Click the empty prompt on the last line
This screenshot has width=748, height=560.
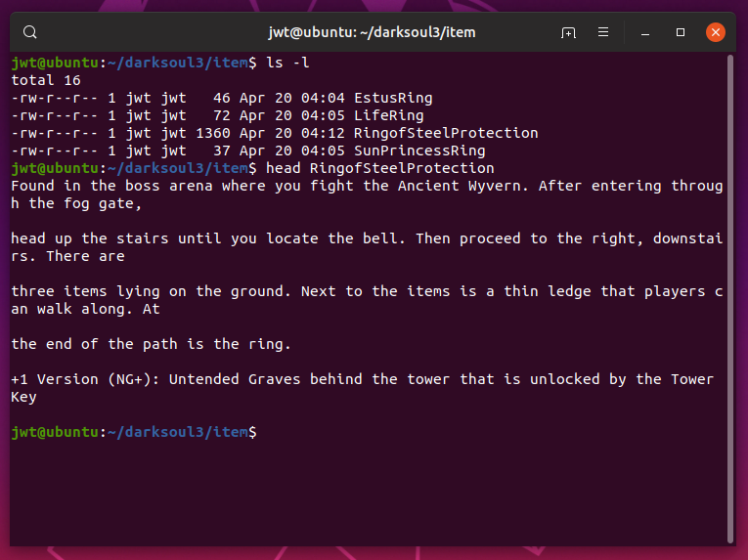pos(134,432)
